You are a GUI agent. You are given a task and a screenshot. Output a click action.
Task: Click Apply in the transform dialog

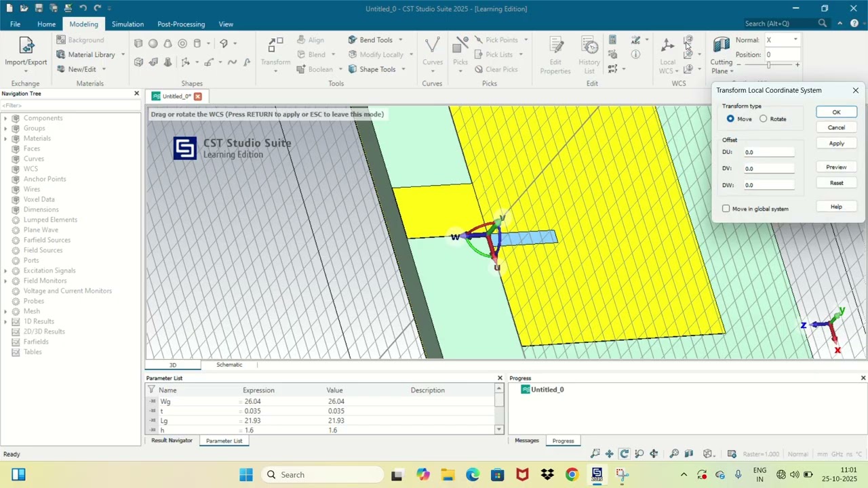pyautogui.click(x=836, y=144)
